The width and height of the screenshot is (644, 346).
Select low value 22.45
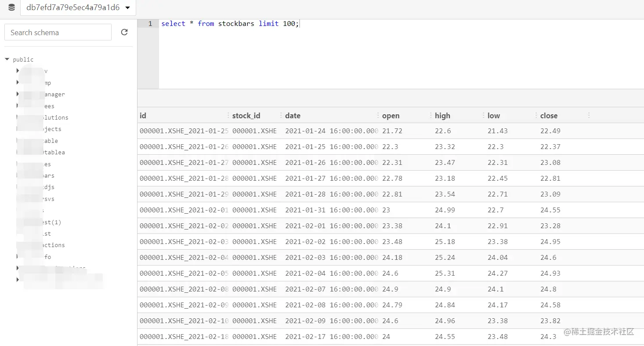[x=498, y=178]
